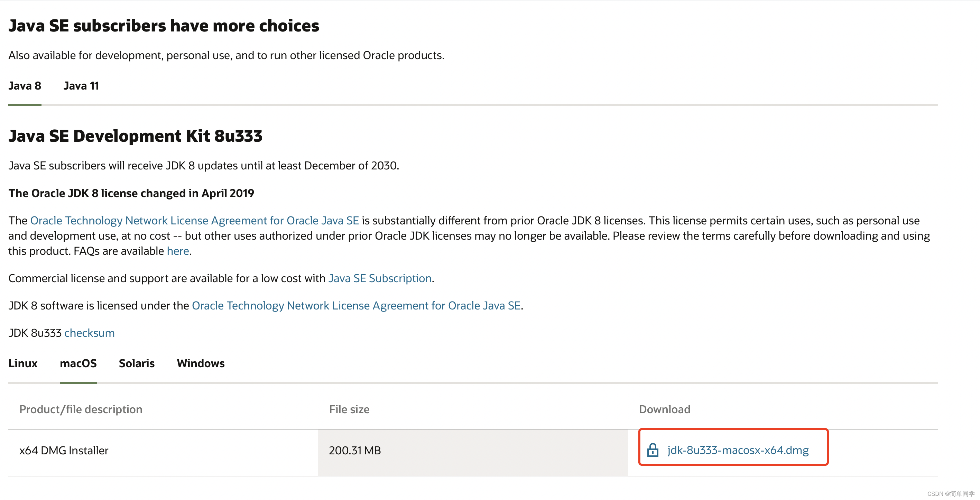Screen dimensions: 980x500
Task: Click the File size column header
Action: click(x=349, y=409)
